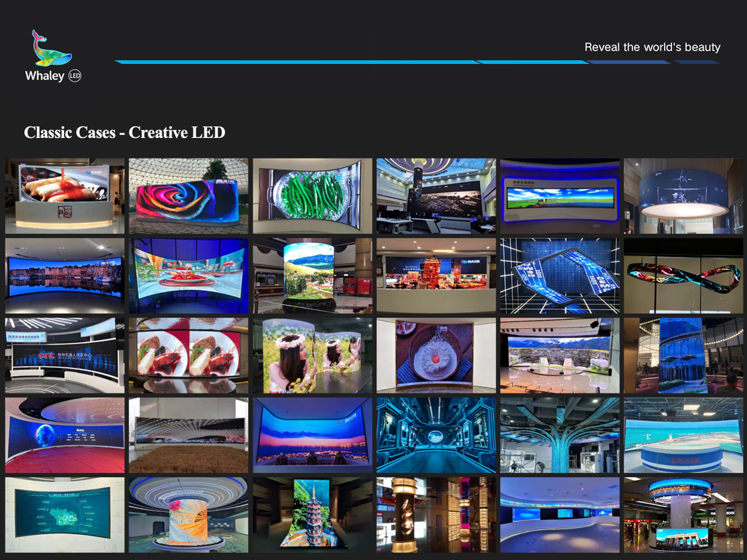Select the flour bowl with egg thumbnail
Image resolution: width=747 pixels, height=560 pixels.
436,355
